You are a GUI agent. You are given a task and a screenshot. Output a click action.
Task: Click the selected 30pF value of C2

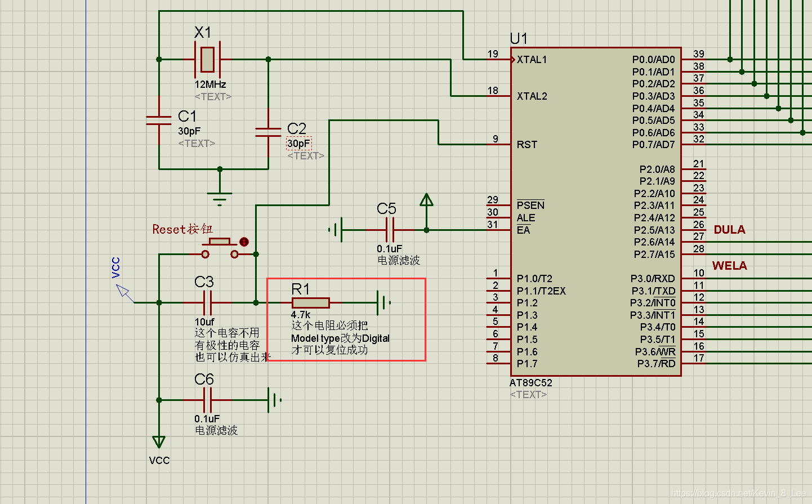[298, 144]
